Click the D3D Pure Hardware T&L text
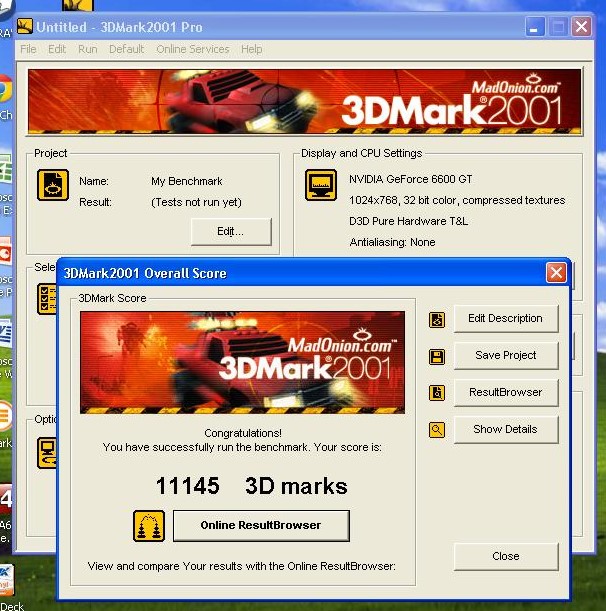The image size is (606, 611). (x=408, y=221)
